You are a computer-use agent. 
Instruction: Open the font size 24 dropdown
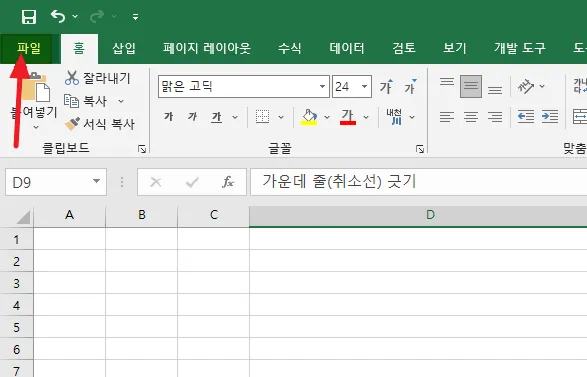click(x=364, y=86)
